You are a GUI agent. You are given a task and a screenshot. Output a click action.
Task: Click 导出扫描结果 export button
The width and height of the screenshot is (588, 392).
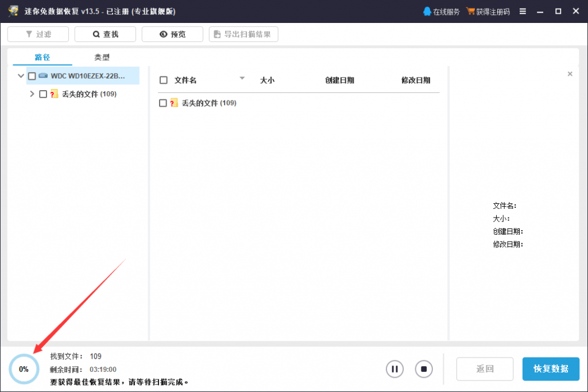[x=243, y=34]
